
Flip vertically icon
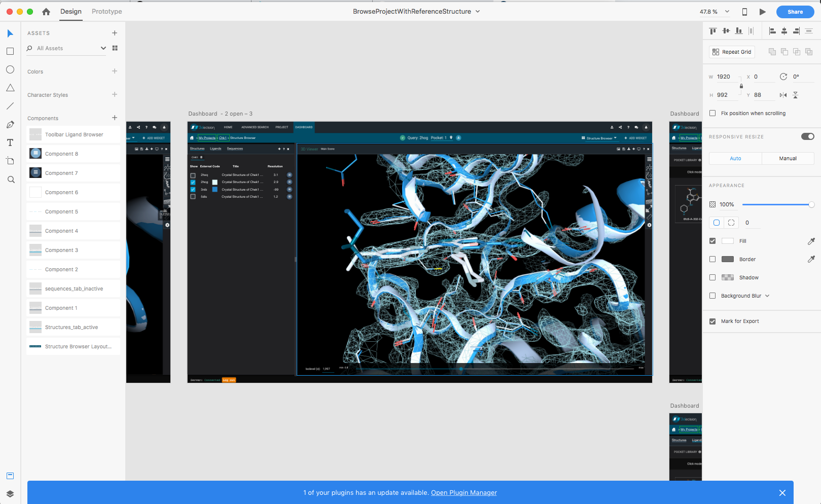point(795,95)
